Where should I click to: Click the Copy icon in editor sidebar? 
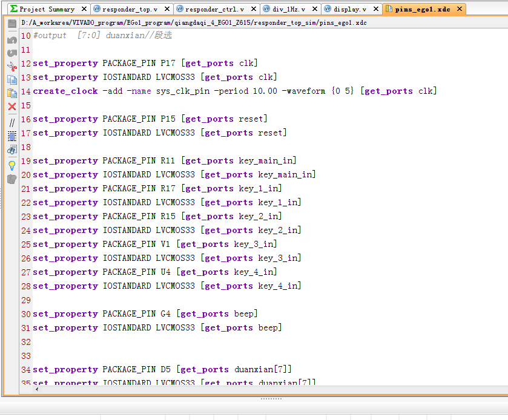tap(12, 80)
